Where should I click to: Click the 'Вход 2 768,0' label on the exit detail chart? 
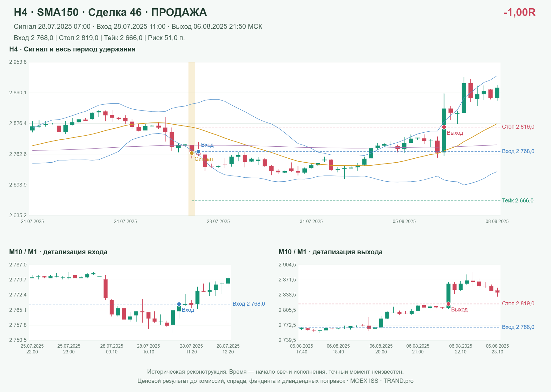[x=518, y=327]
